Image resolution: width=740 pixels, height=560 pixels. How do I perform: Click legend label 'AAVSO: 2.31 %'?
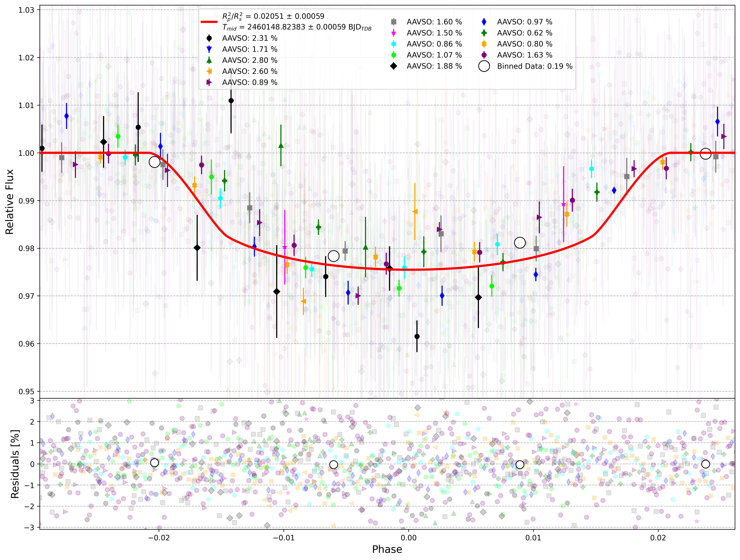250,38
